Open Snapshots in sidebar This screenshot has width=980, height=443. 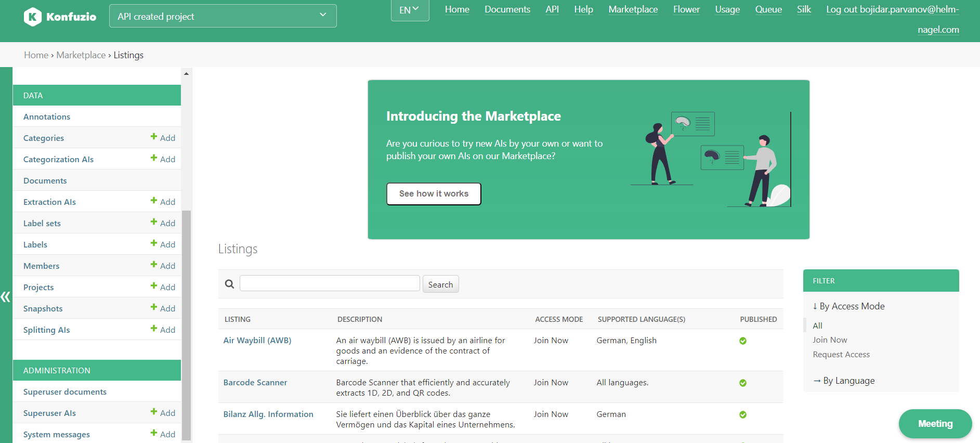[43, 309]
